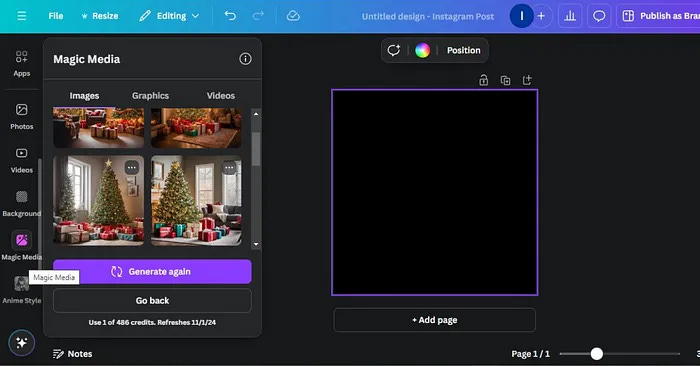Check the cloud save status icon
The image size is (700, 366).
[x=293, y=16]
